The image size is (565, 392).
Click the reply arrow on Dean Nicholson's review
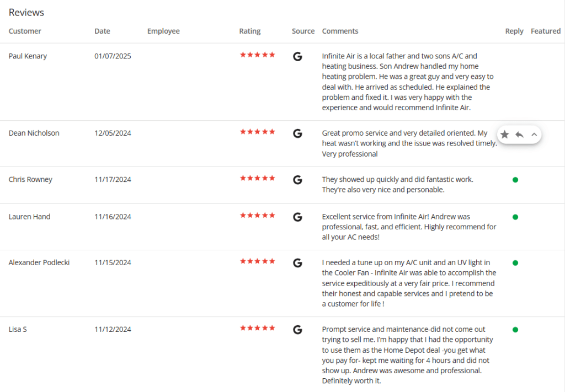(x=519, y=135)
